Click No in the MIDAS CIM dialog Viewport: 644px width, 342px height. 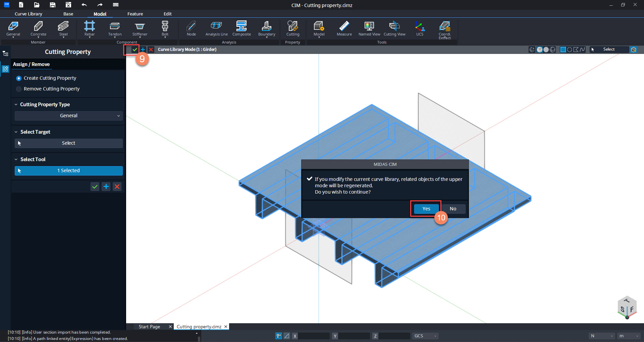pos(453,209)
